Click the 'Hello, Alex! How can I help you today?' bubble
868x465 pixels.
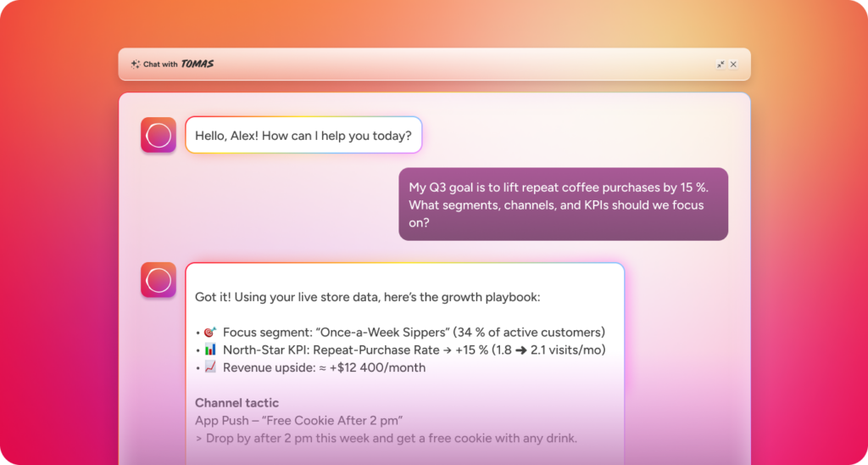pyautogui.click(x=303, y=135)
